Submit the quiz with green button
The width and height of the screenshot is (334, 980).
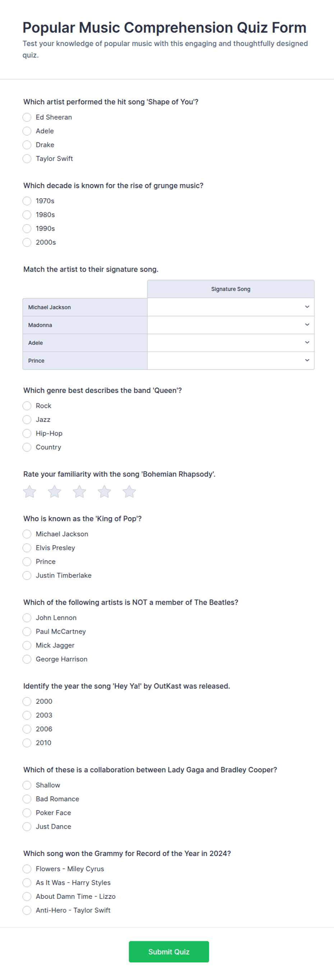tap(169, 952)
